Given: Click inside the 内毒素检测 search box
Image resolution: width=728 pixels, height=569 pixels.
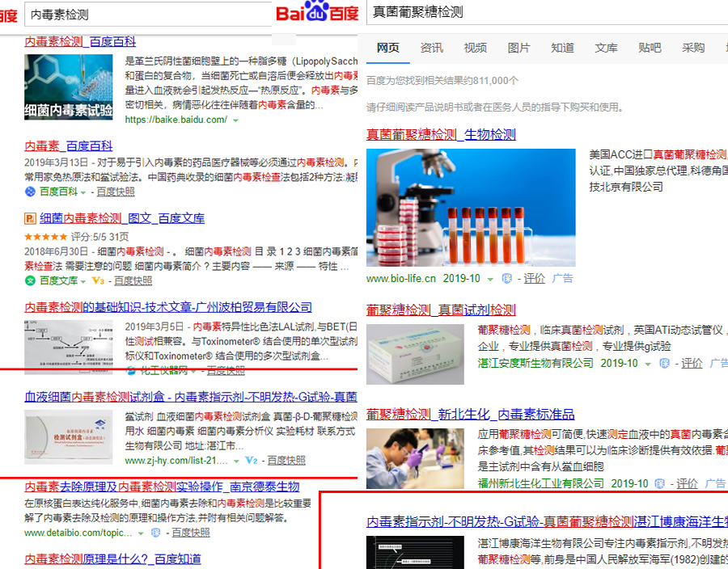Looking at the screenshot, I should (x=148, y=15).
